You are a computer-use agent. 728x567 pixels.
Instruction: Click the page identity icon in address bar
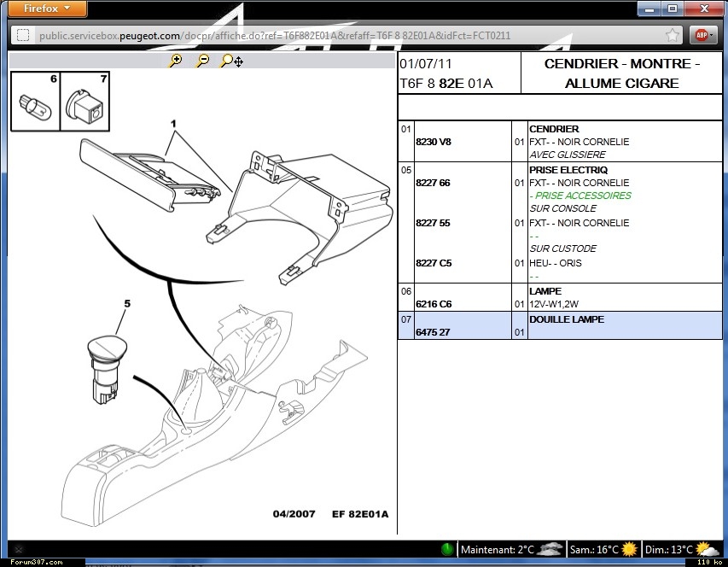point(23,35)
